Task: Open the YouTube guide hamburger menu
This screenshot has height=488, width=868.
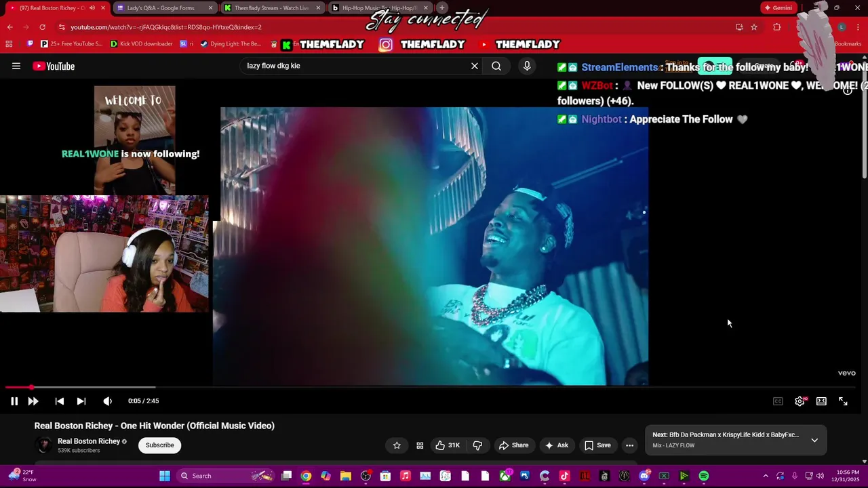Action: click(x=16, y=66)
